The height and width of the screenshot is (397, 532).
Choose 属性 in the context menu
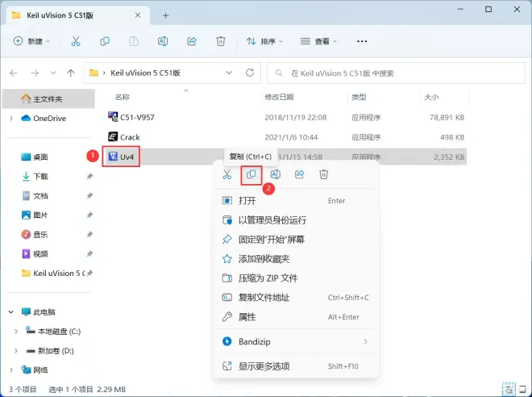(295, 317)
